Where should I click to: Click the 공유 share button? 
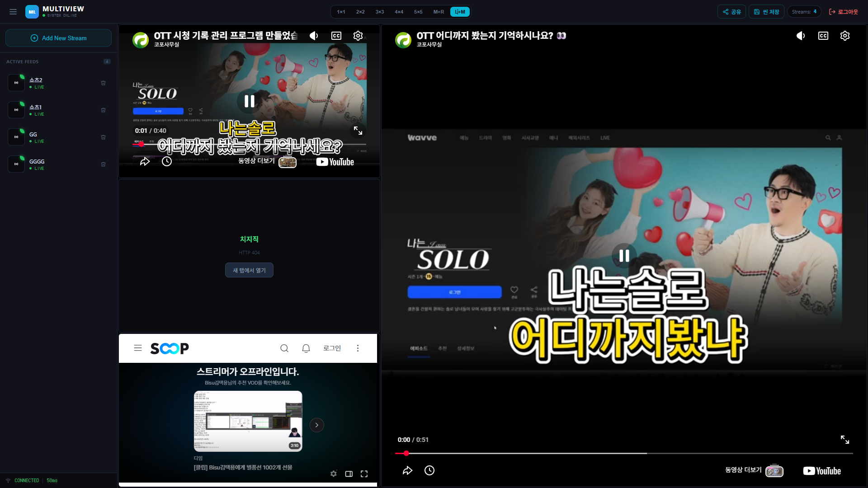click(731, 12)
